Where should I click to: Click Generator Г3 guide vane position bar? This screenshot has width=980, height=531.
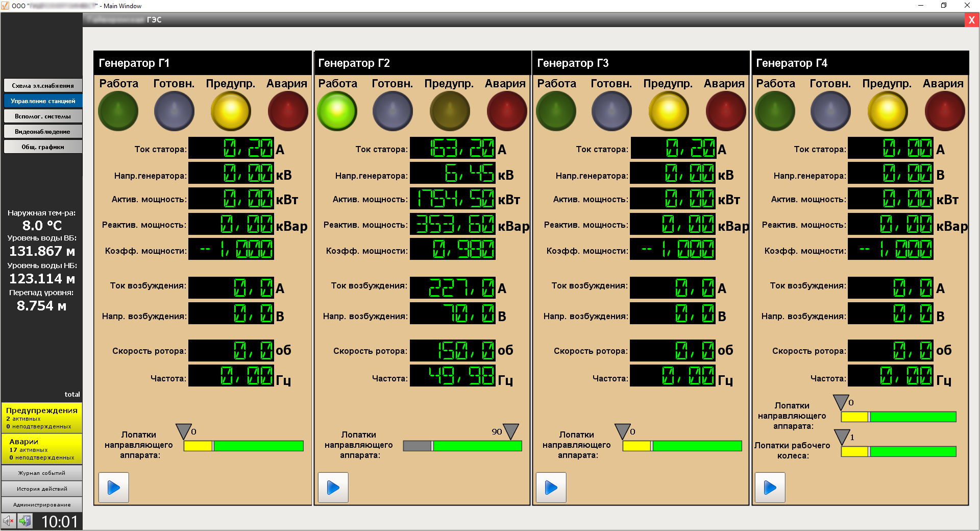682,446
